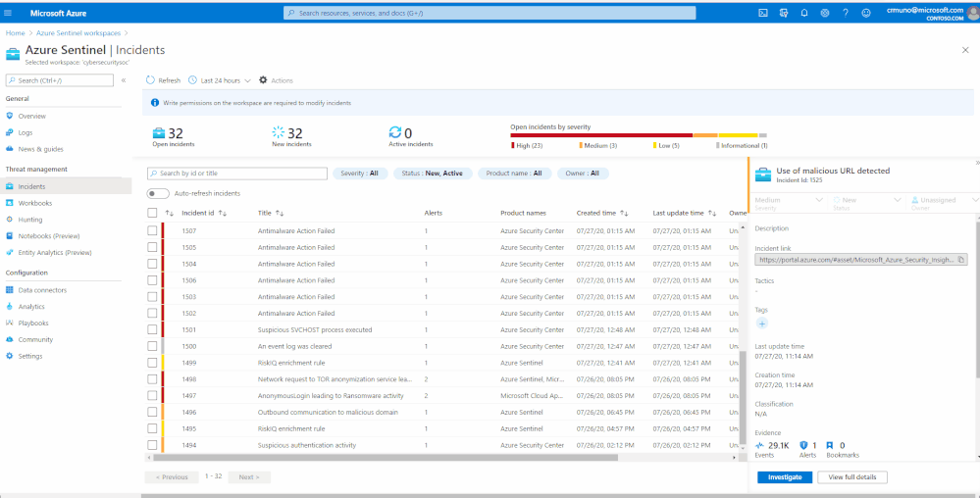Open the feedback smiley icon
Viewport: 980px width, 498px height.
tap(865, 13)
